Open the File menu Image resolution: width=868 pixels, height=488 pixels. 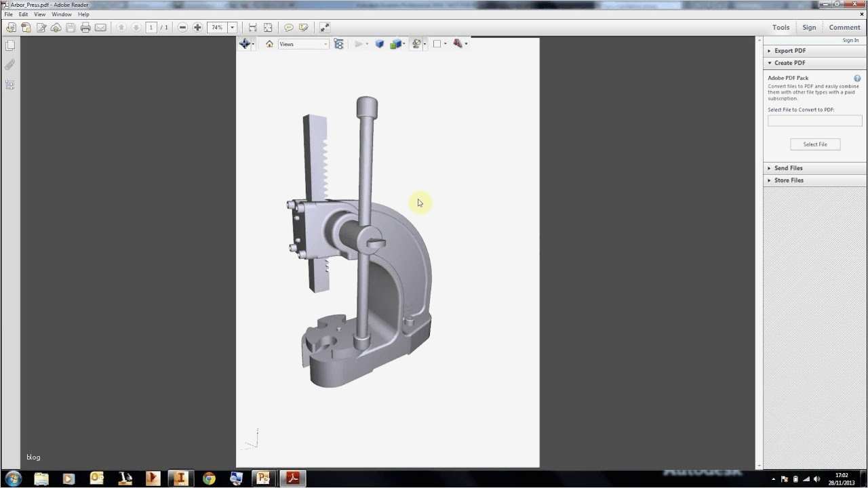[x=8, y=14]
